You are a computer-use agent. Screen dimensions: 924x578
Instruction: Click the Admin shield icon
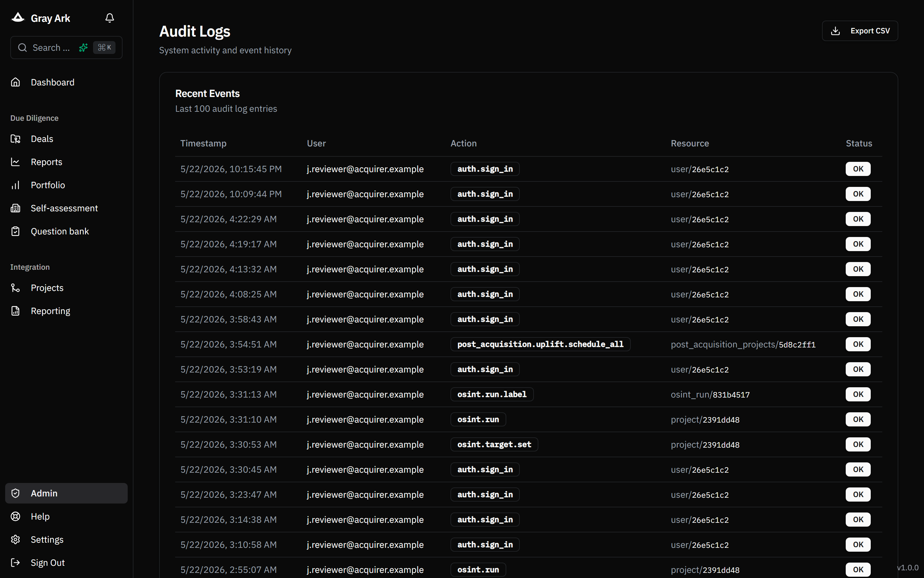click(x=15, y=493)
